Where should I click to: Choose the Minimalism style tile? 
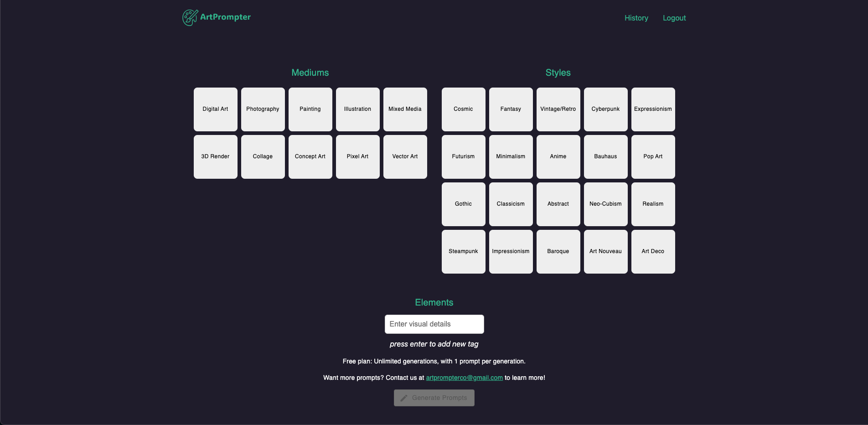(511, 157)
